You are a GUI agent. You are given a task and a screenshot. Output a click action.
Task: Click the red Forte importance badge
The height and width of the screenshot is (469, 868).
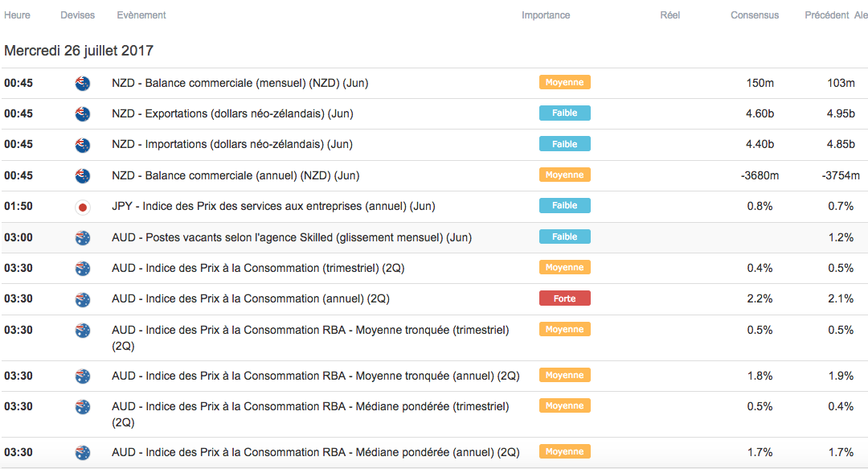[564, 298]
